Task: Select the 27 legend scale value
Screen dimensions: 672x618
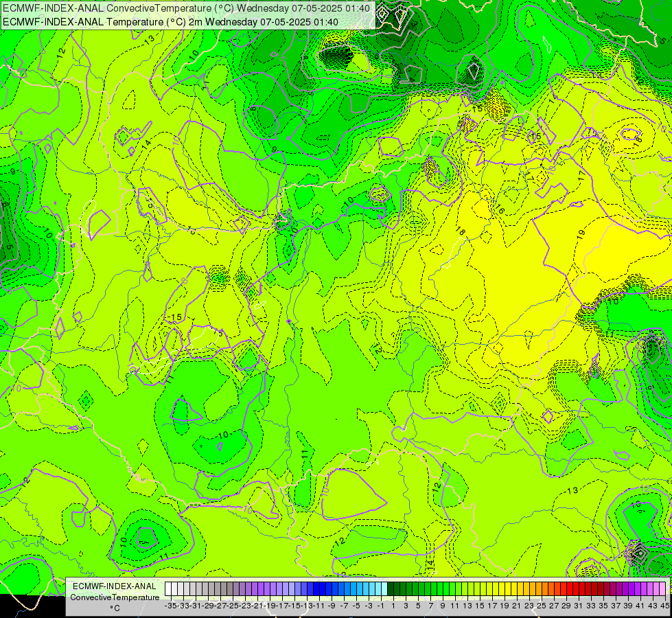Action: click(x=554, y=606)
